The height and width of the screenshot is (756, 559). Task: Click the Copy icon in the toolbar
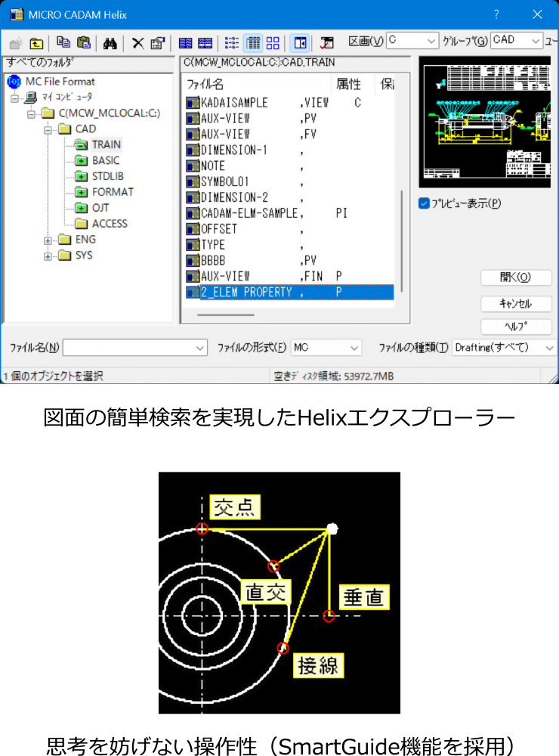(x=64, y=43)
